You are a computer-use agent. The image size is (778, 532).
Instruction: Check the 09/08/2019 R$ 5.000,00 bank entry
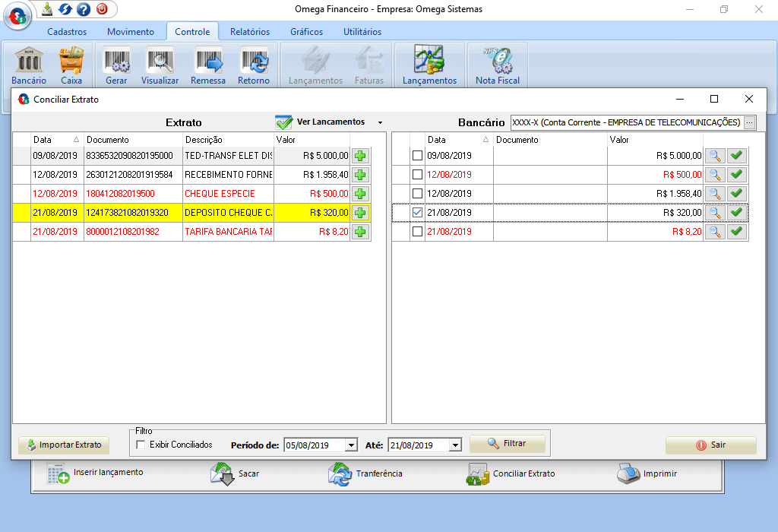click(417, 156)
